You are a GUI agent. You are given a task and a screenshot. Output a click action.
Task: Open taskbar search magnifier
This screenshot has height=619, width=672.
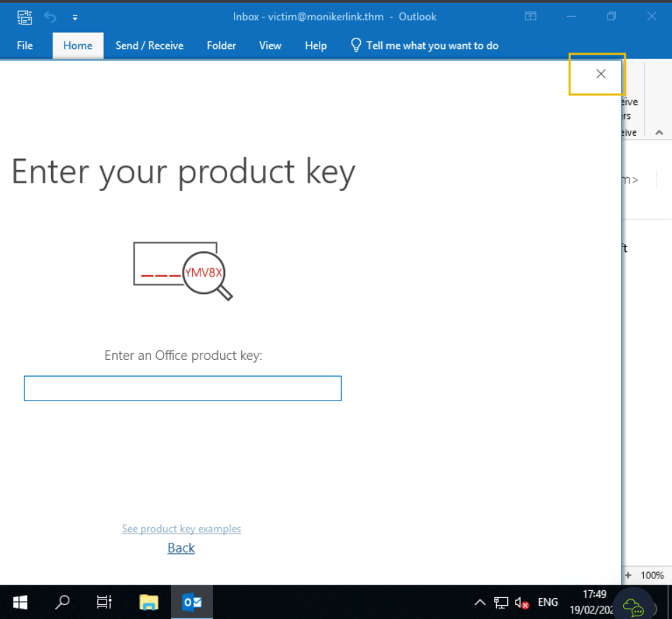(x=62, y=602)
